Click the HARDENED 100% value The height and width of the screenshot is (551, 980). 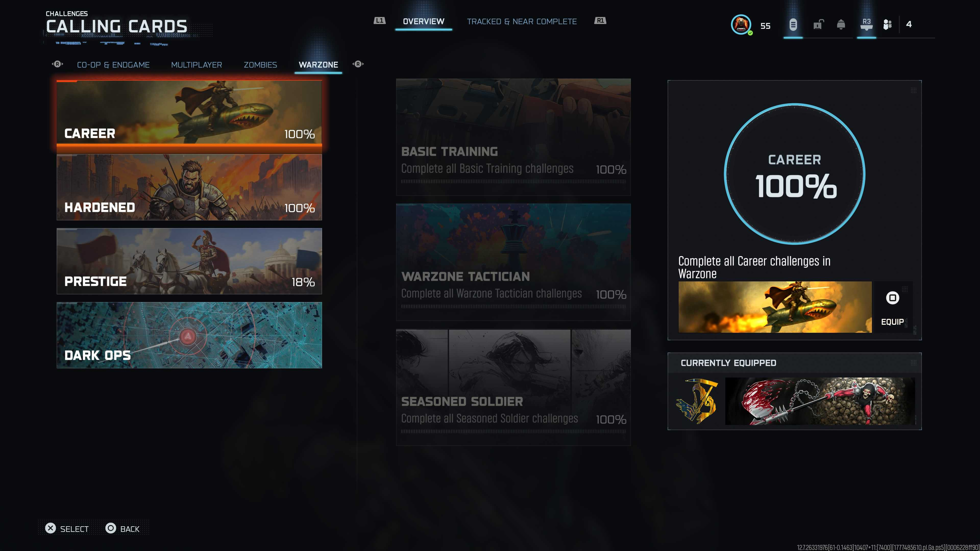point(300,208)
